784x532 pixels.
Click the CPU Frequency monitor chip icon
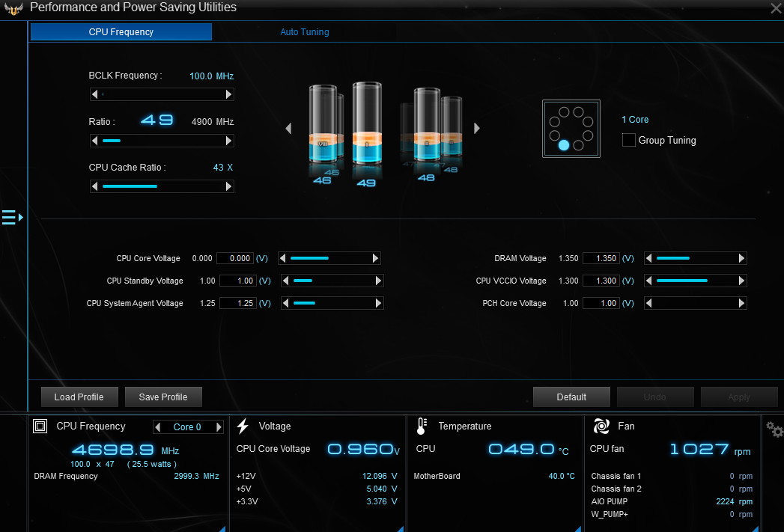tap(40, 426)
